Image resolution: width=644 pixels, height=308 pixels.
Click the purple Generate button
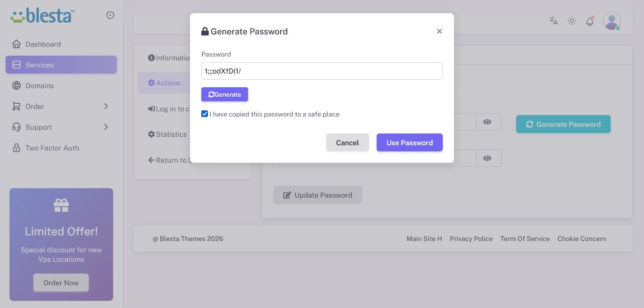tap(224, 94)
